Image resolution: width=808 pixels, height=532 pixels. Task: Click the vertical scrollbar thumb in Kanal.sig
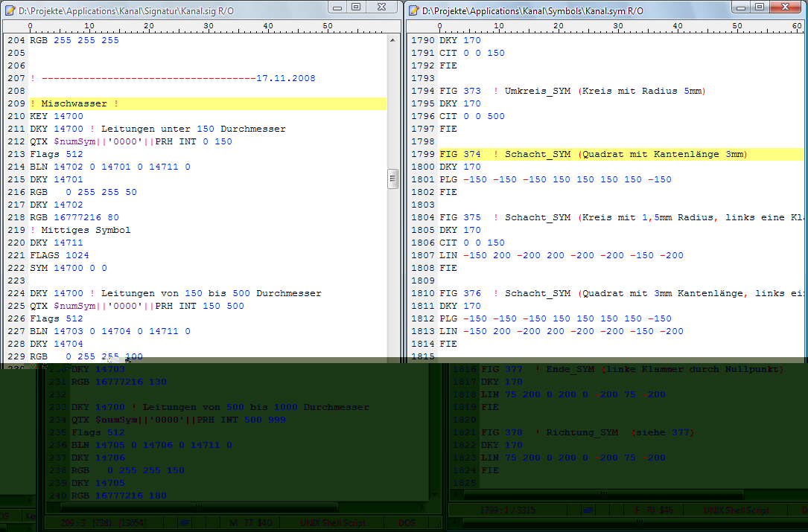392,179
